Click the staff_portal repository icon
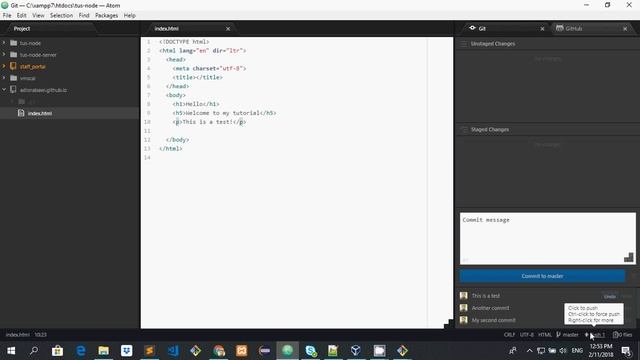The image size is (640, 360). [x=13, y=66]
